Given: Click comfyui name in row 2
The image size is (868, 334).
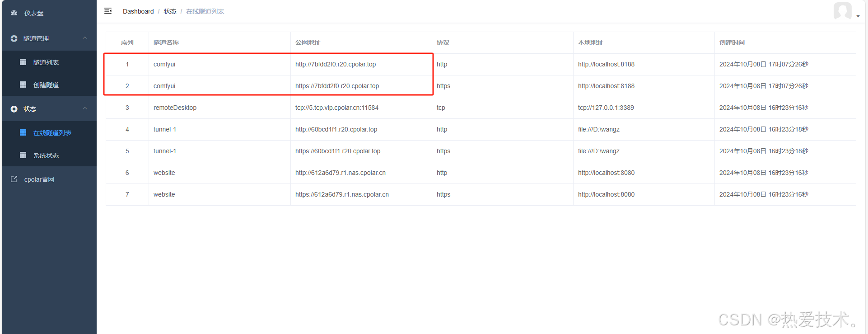Looking at the screenshot, I should pyautogui.click(x=164, y=86).
